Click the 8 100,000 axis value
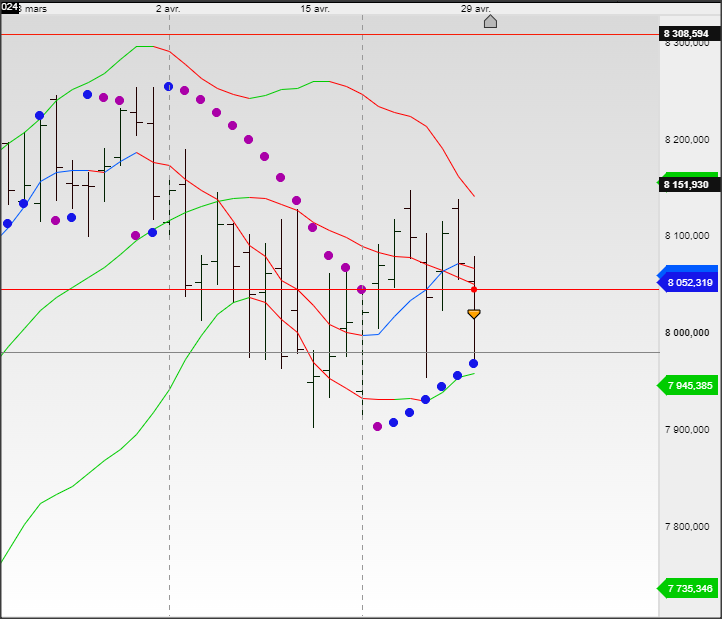The height and width of the screenshot is (619, 722). [687, 236]
